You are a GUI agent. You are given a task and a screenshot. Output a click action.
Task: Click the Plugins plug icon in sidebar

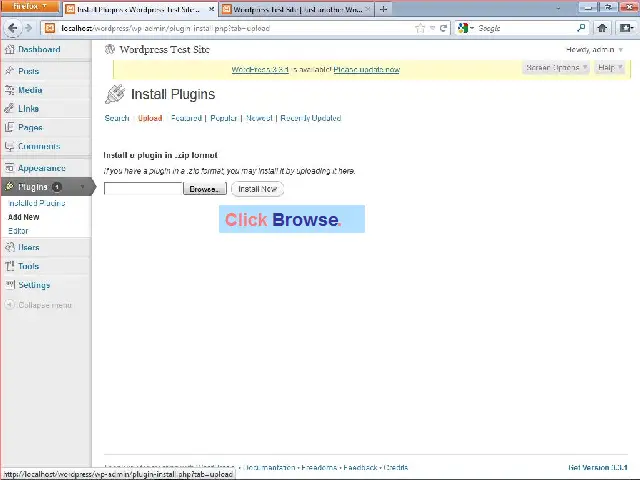point(9,187)
